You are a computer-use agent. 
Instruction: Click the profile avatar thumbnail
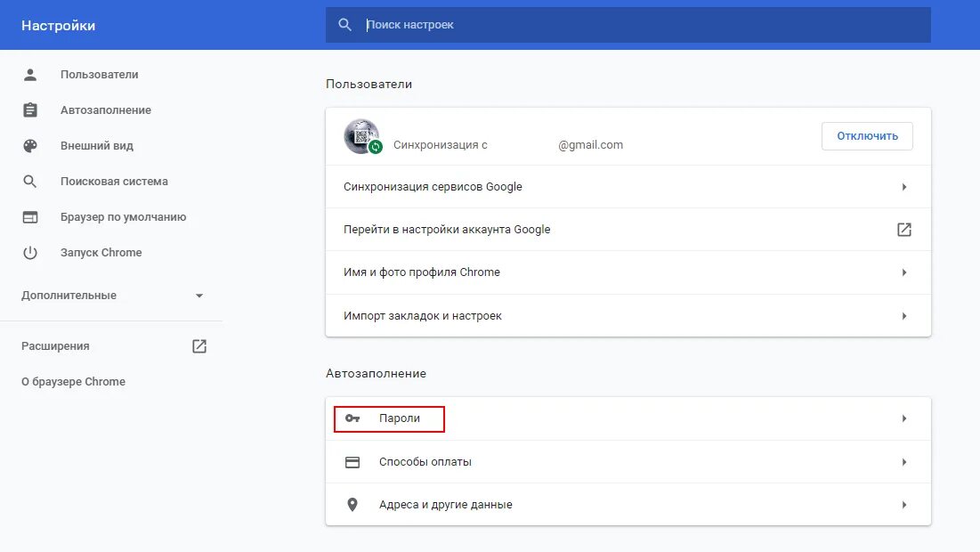(361, 135)
